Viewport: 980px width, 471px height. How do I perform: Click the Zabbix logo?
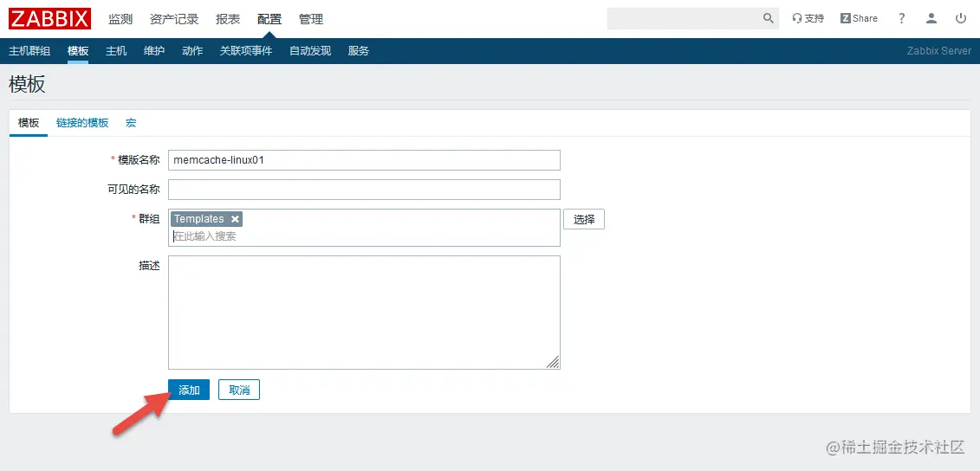(50, 19)
